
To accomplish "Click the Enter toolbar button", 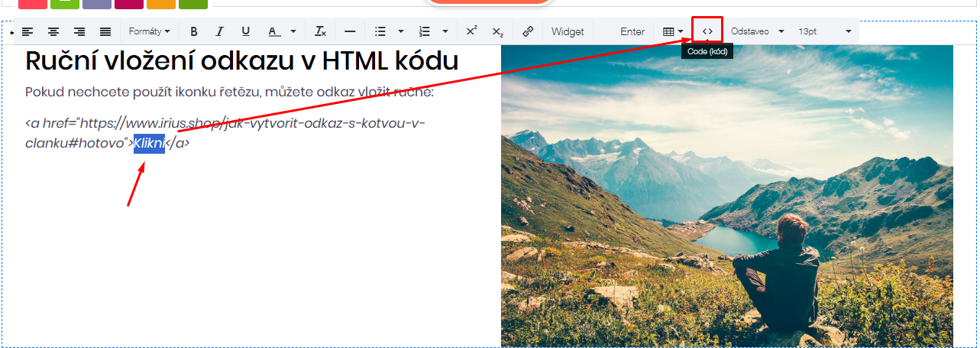I will (x=632, y=31).
